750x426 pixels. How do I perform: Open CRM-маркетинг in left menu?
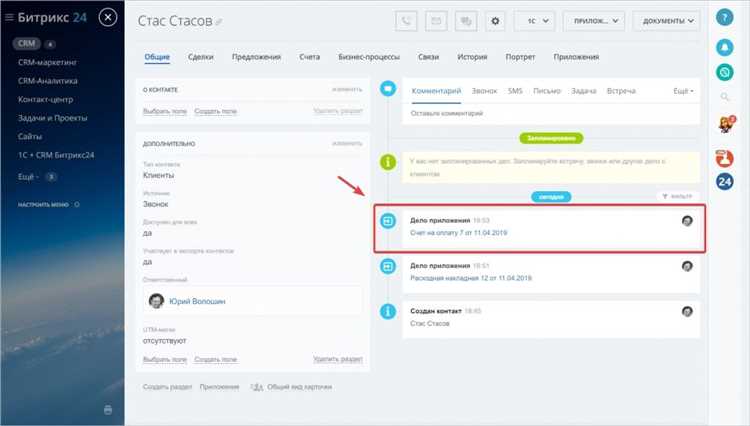click(47, 63)
